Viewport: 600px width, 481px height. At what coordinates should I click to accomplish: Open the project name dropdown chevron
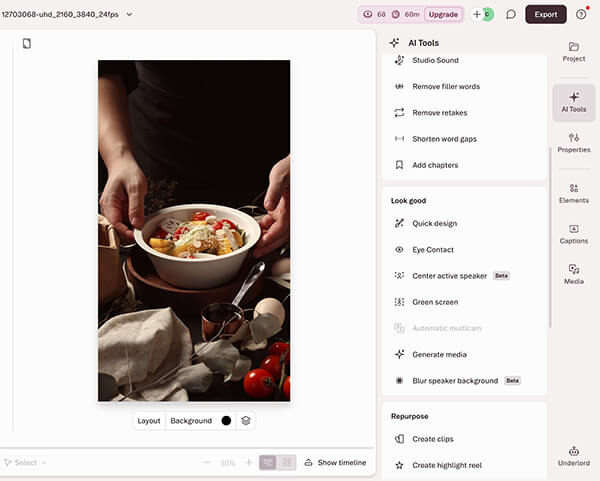pyautogui.click(x=129, y=15)
